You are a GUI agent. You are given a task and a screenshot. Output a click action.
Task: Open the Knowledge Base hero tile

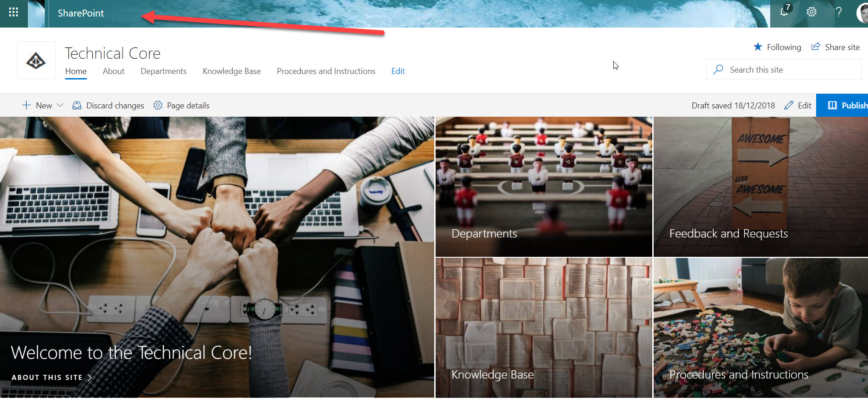pyautogui.click(x=543, y=328)
